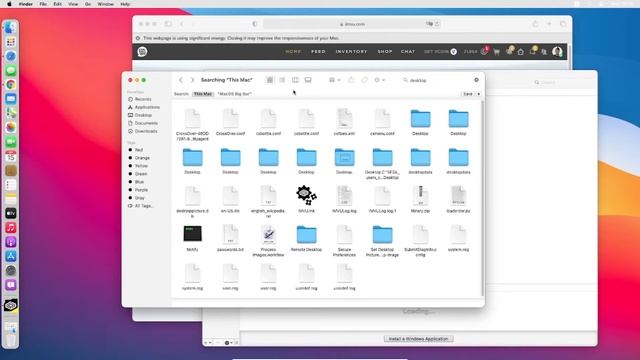
Task: Click the website profile avatar
Action: tap(557, 52)
